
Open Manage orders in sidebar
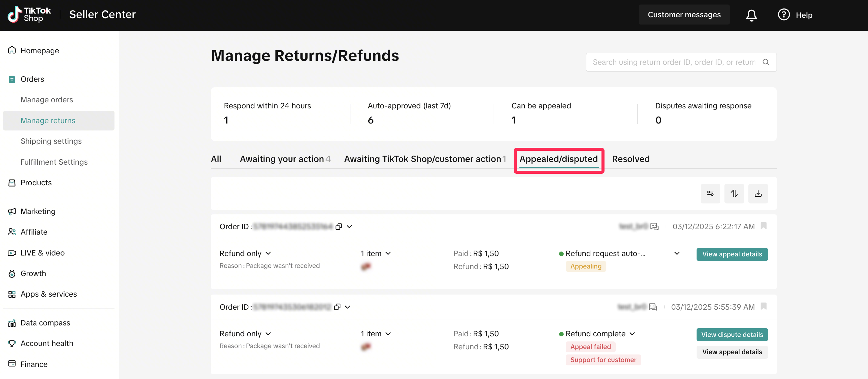(47, 100)
